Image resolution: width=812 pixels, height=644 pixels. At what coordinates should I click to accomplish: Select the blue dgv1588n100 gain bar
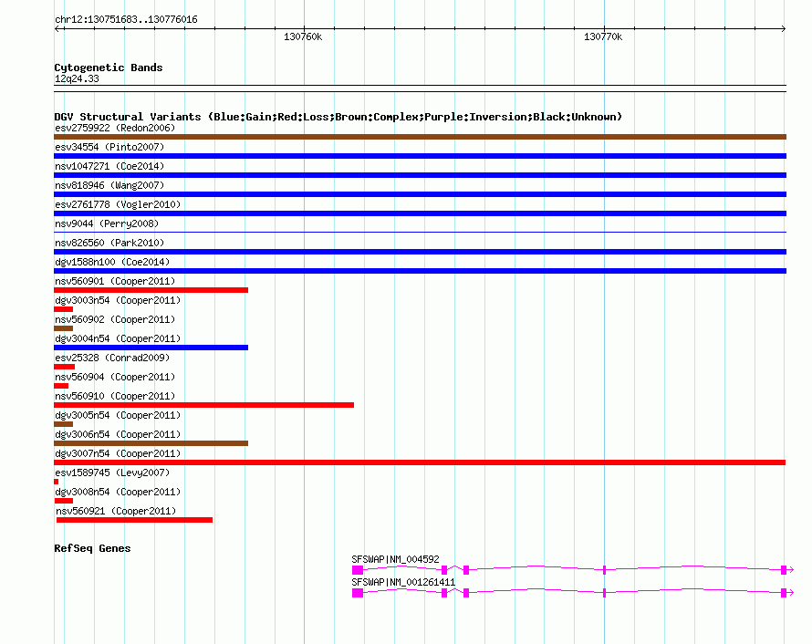point(420,271)
